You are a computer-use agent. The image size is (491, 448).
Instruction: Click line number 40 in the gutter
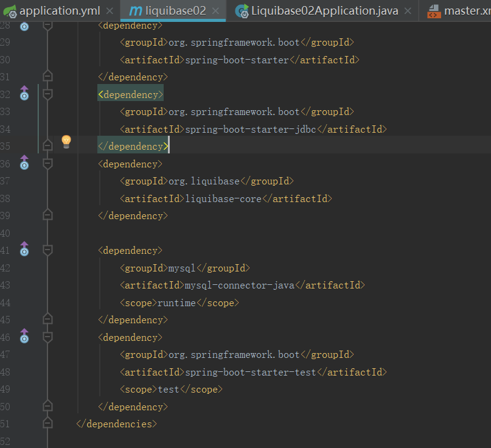5,233
